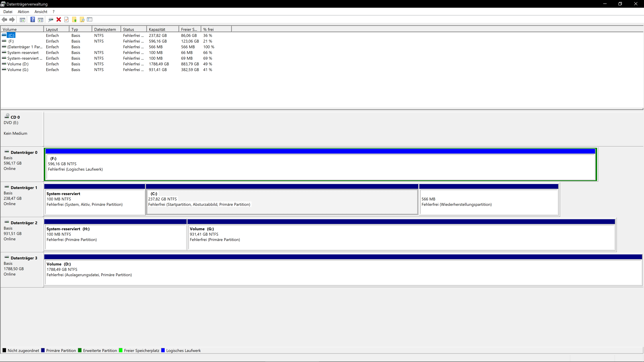Click the blue question mark Help icon
Image resolution: width=644 pixels, height=362 pixels.
coord(33,19)
